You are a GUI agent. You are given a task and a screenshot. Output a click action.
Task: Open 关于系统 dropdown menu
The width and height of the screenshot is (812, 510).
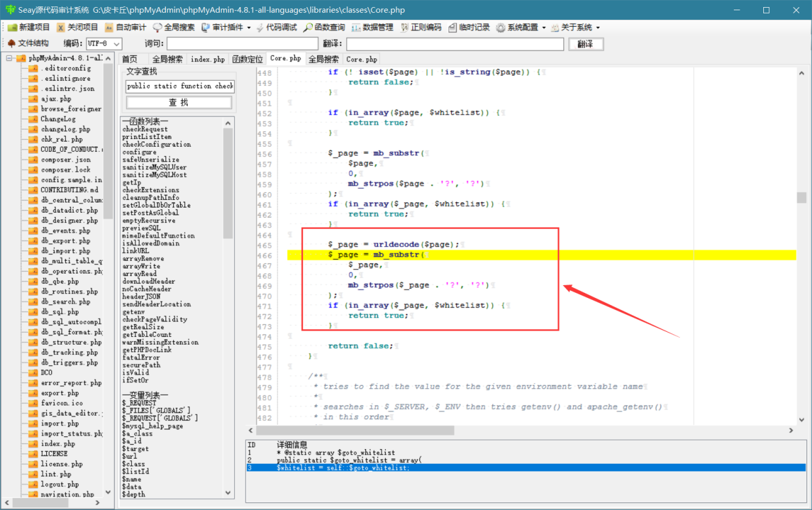[x=575, y=28]
